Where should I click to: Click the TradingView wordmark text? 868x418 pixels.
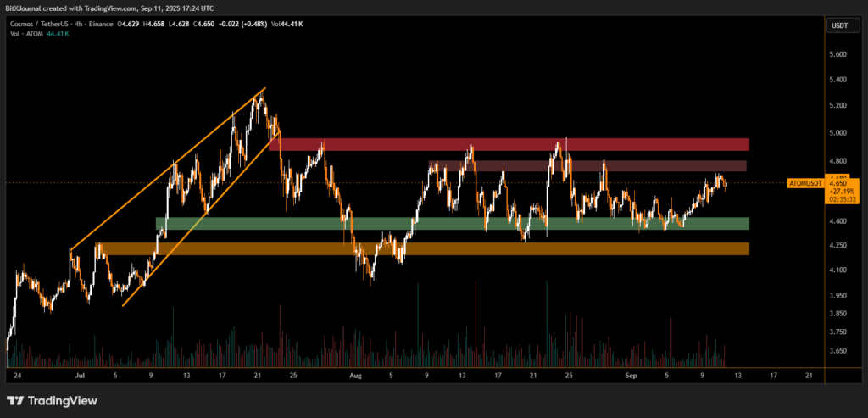[x=64, y=400]
